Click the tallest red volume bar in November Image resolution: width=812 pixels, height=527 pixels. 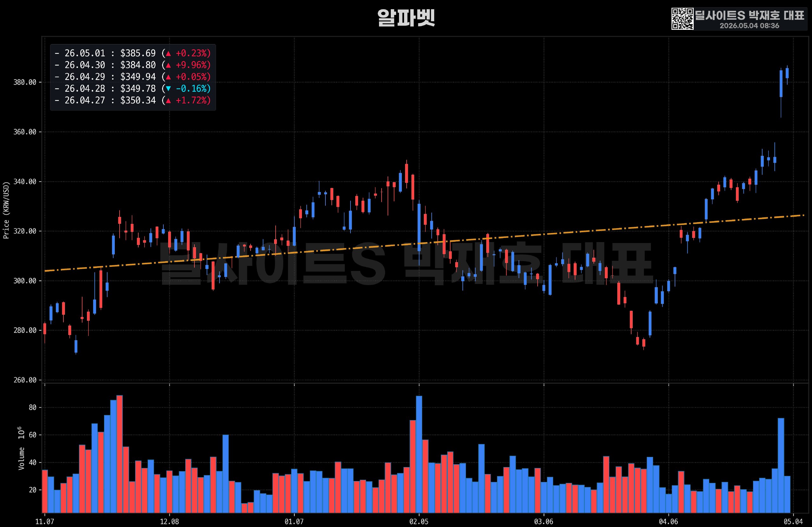(119, 454)
